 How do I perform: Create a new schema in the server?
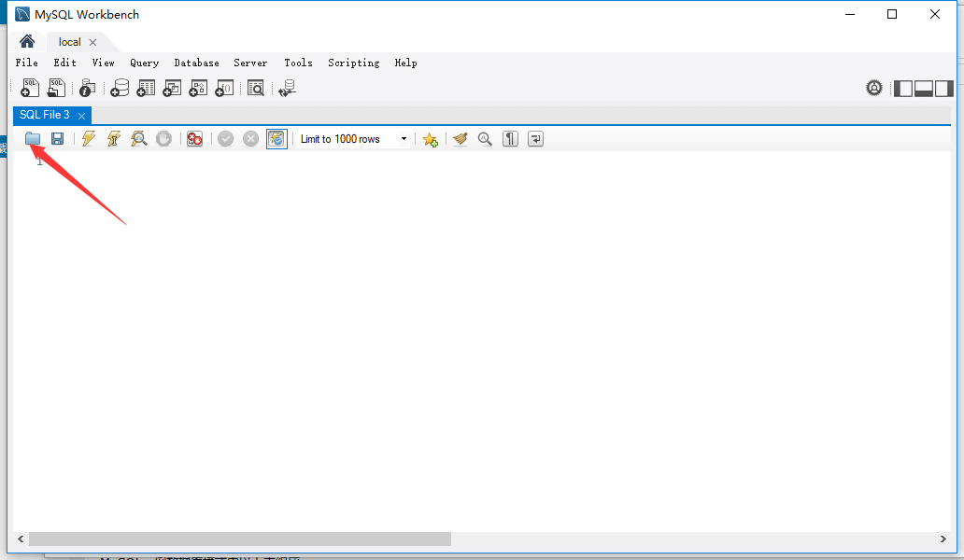120,89
